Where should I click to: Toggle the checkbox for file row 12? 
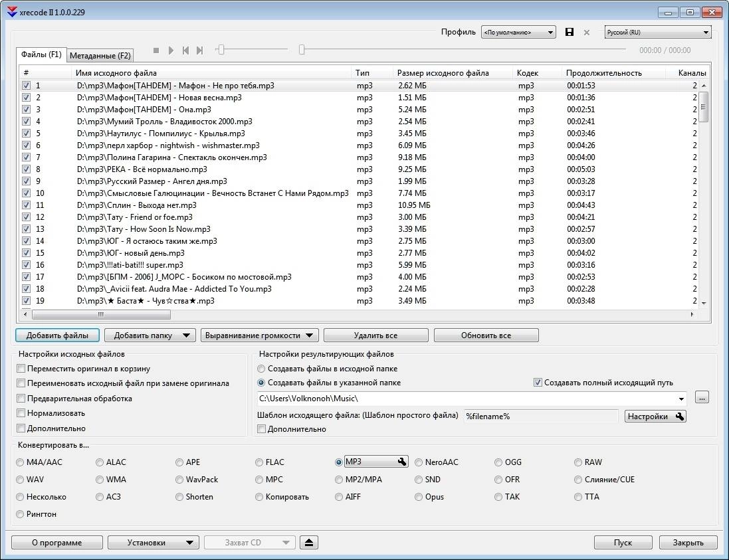coord(26,217)
